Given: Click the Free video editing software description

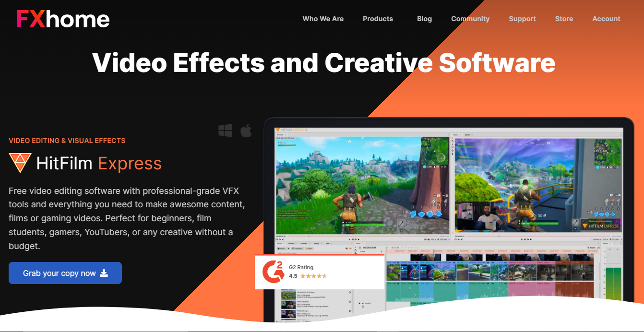Looking at the screenshot, I should point(128,218).
